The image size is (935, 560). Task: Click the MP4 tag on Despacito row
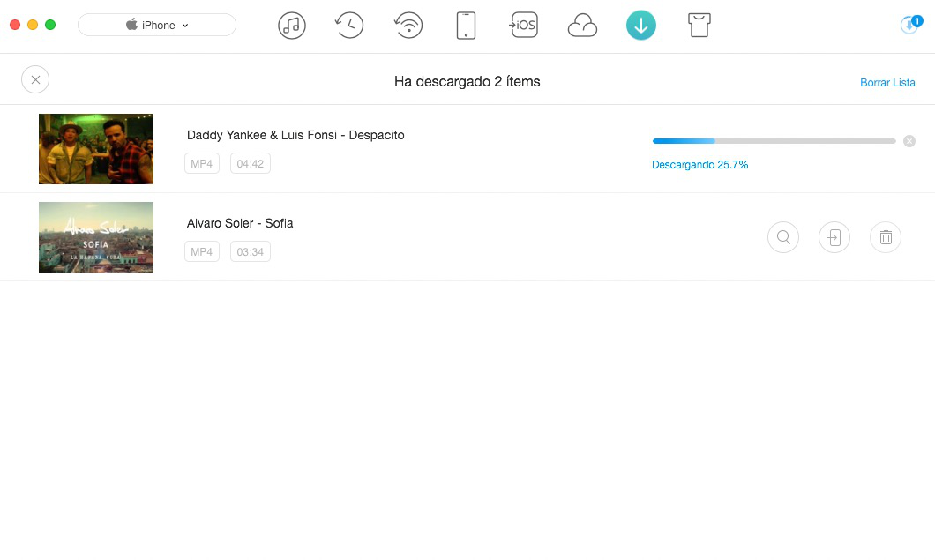tap(201, 163)
